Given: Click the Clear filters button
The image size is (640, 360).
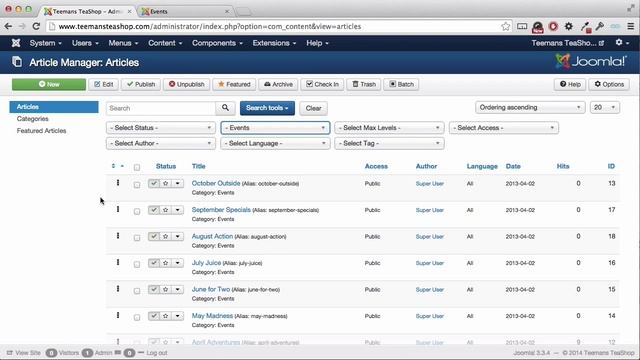Looking at the screenshot, I should pyautogui.click(x=313, y=108).
